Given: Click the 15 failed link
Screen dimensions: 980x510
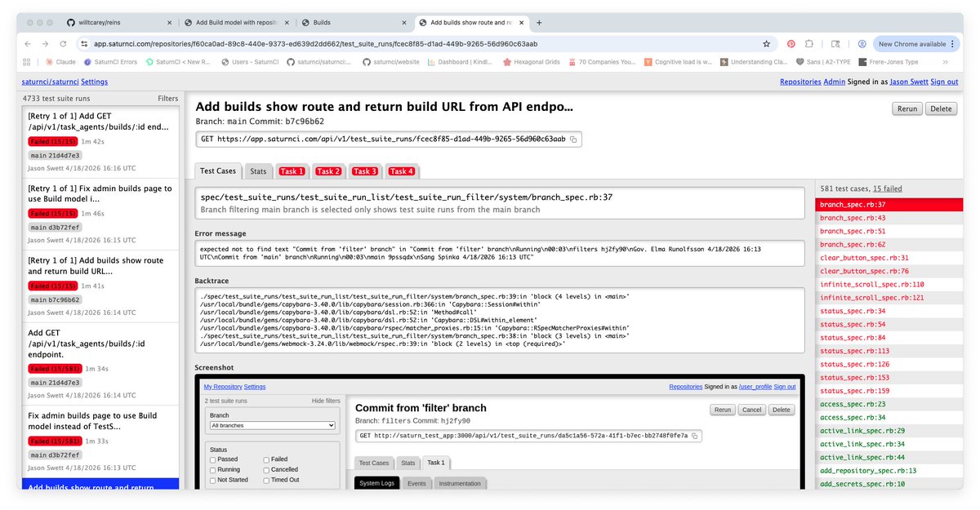Looking at the screenshot, I should [886, 188].
